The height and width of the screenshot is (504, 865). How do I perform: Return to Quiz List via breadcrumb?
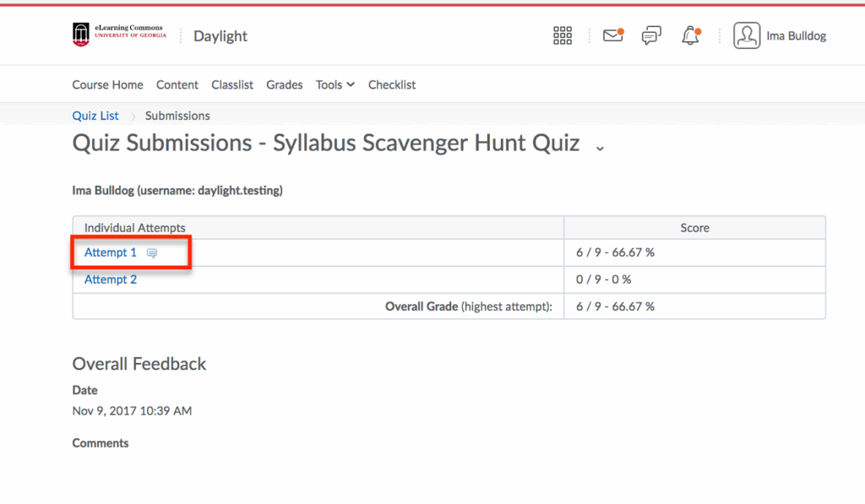point(95,116)
